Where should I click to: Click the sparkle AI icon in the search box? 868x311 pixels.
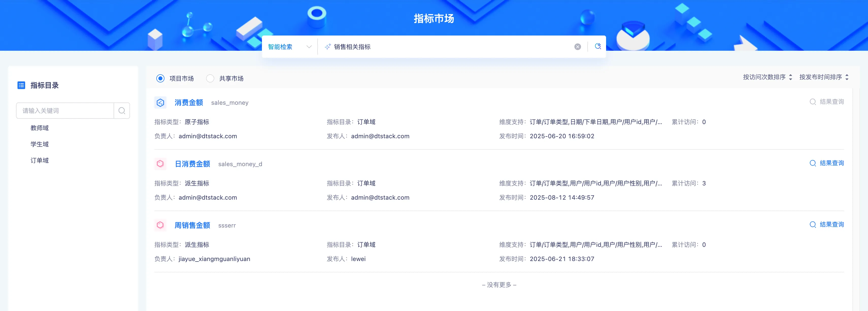click(327, 47)
